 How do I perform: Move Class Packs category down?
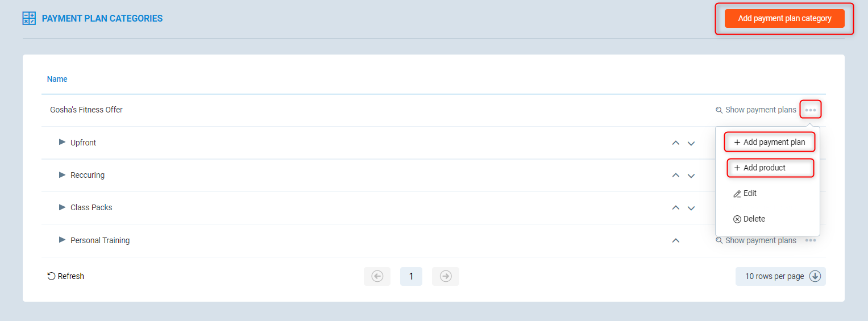[x=691, y=208]
